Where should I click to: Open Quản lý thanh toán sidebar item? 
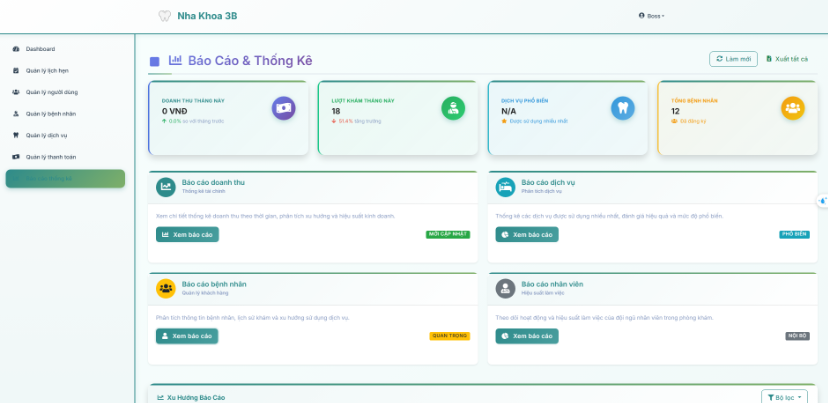[x=52, y=157]
